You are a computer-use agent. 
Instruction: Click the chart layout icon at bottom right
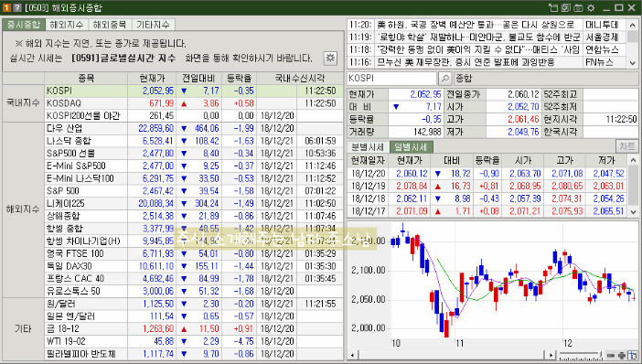pyautogui.click(x=633, y=355)
